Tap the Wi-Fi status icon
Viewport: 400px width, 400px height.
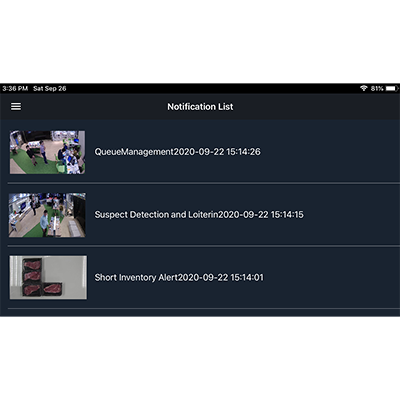coord(363,88)
